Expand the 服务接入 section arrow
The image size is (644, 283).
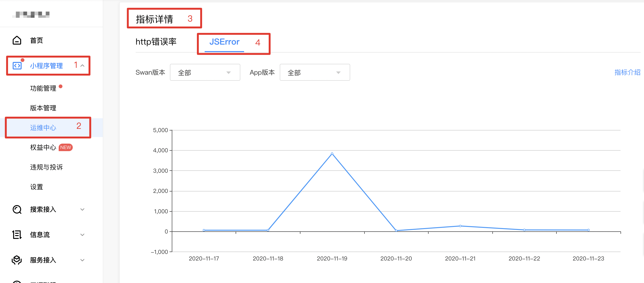(82, 260)
